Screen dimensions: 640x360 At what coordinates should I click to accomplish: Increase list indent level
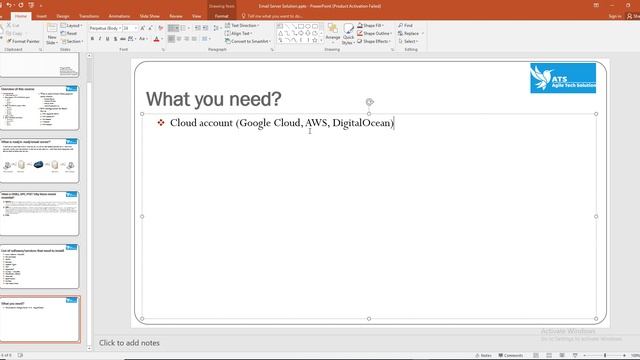(x=205, y=28)
